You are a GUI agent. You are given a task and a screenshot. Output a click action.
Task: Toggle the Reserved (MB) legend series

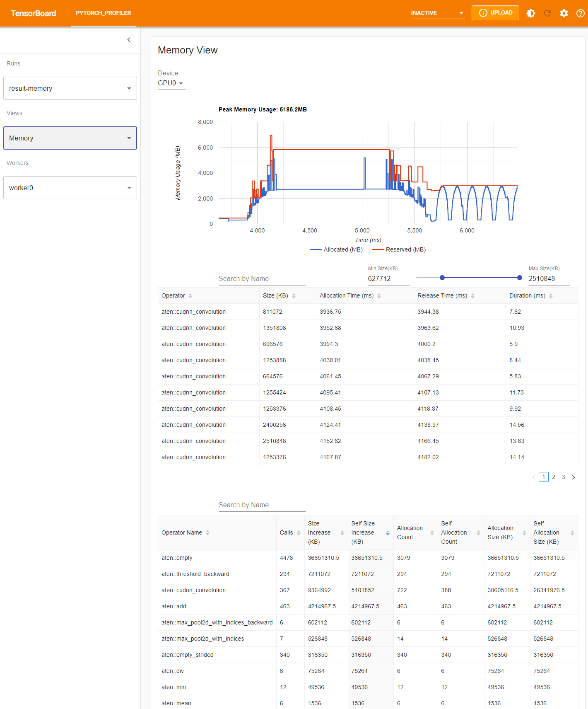[399, 249]
